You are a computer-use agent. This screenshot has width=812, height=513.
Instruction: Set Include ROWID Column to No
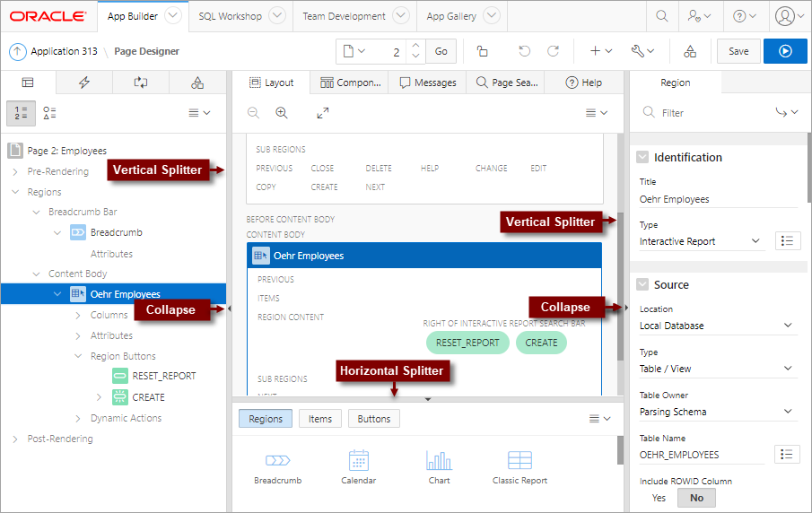696,498
